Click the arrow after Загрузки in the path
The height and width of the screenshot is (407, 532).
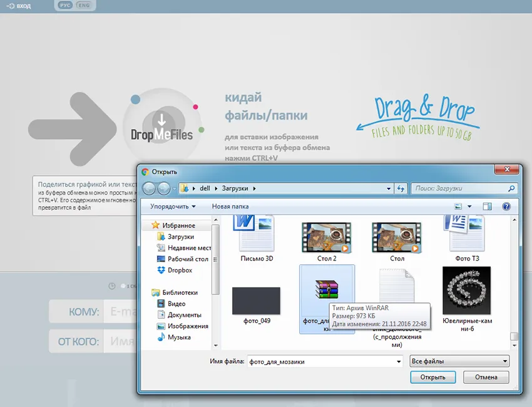(x=255, y=188)
